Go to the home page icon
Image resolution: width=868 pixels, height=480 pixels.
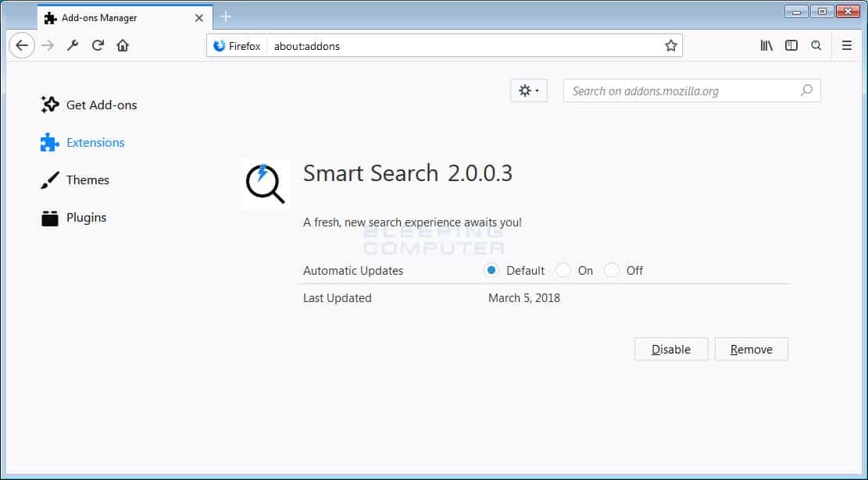click(x=123, y=45)
